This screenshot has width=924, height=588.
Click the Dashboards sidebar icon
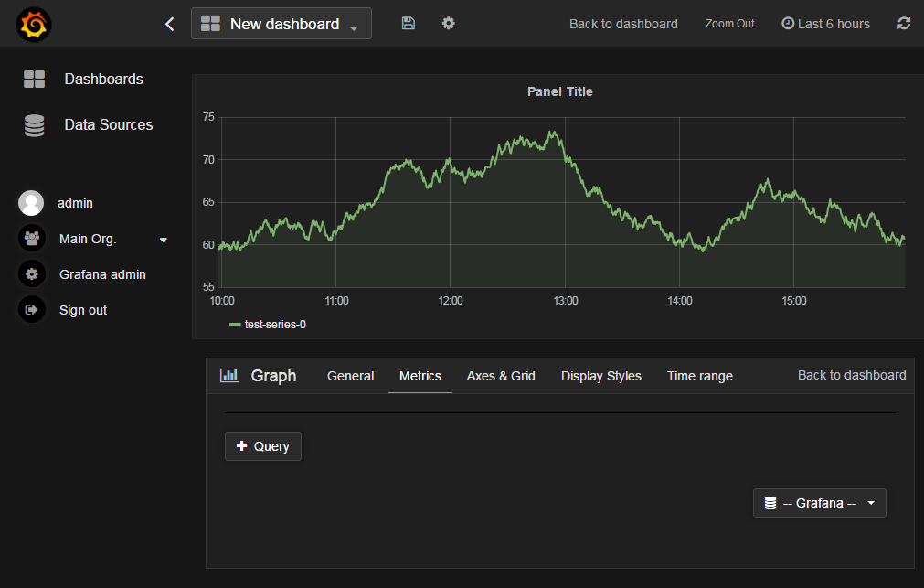34,79
